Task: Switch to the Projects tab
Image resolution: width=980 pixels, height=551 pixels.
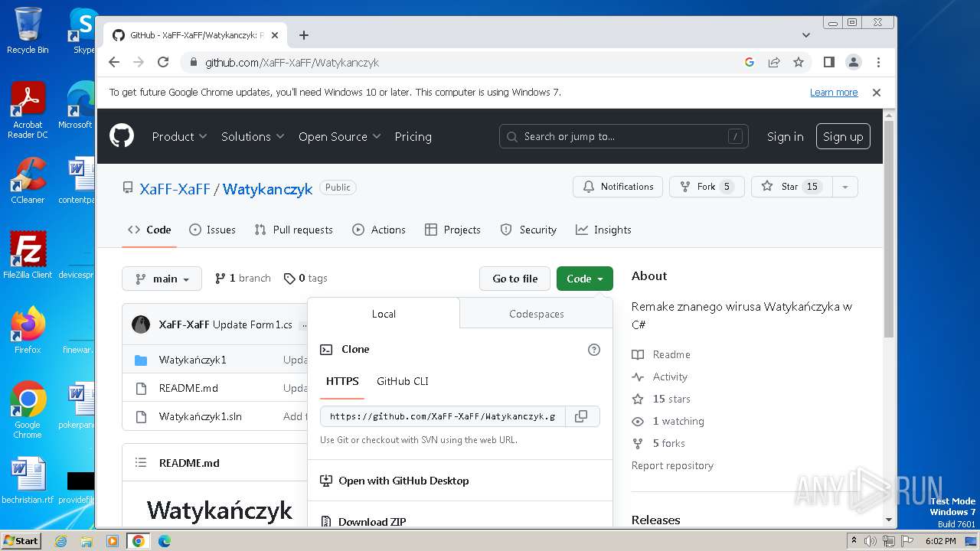Action: click(x=452, y=230)
